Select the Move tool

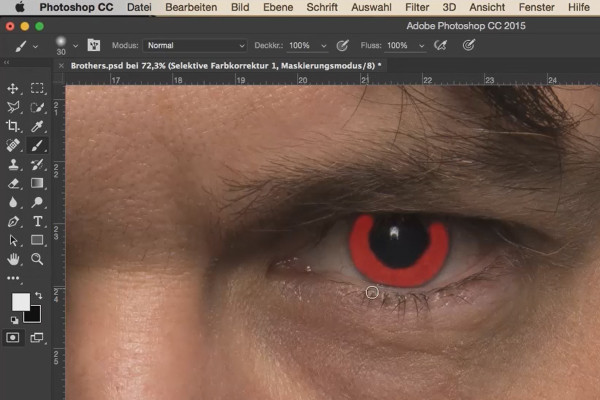[13, 88]
